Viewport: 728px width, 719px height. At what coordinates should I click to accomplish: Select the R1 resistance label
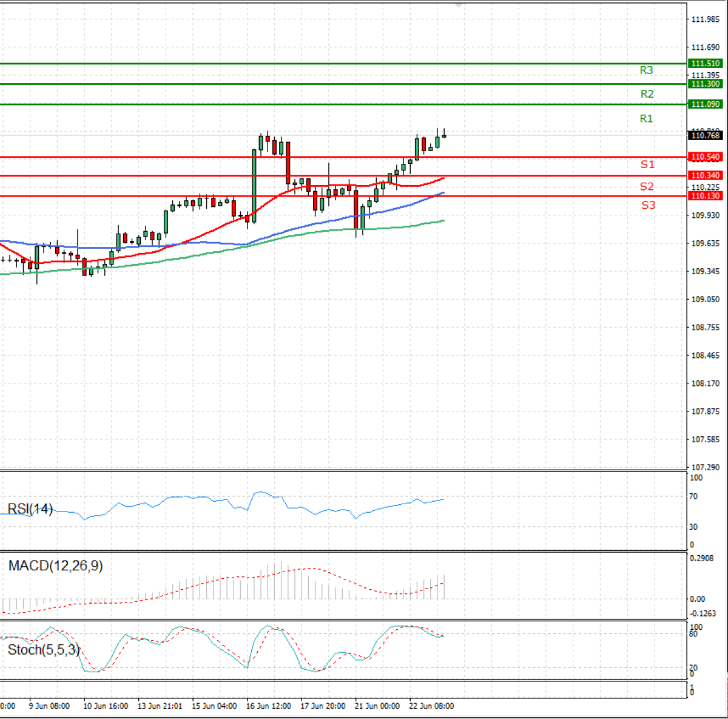click(646, 118)
